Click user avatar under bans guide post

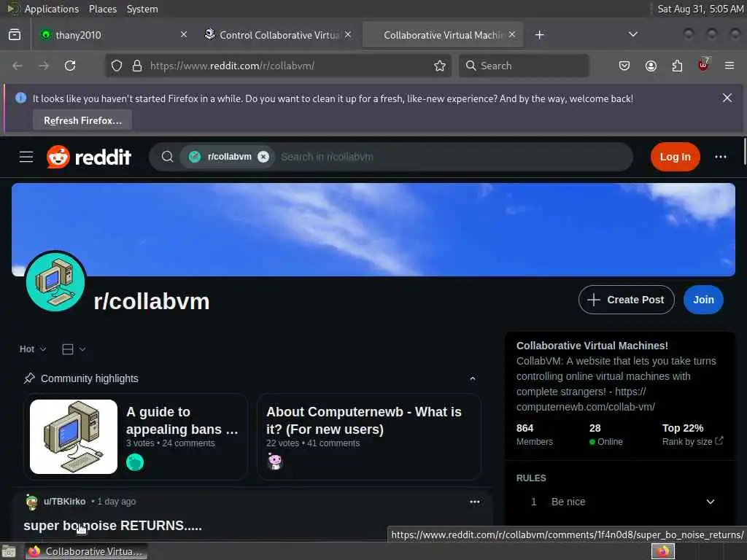point(135,462)
